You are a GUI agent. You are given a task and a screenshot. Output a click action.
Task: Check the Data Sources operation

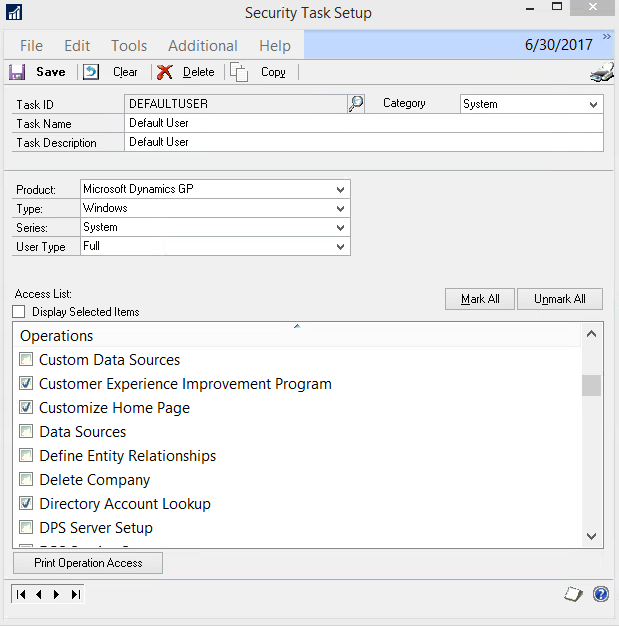(x=26, y=431)
